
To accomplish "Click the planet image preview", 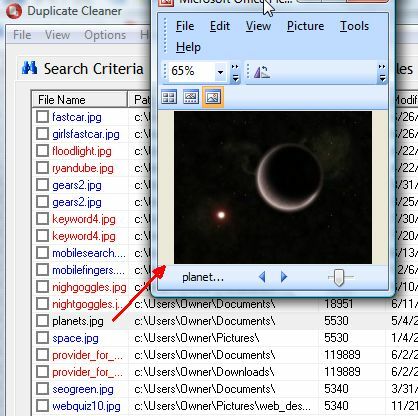I will [273, 187].
